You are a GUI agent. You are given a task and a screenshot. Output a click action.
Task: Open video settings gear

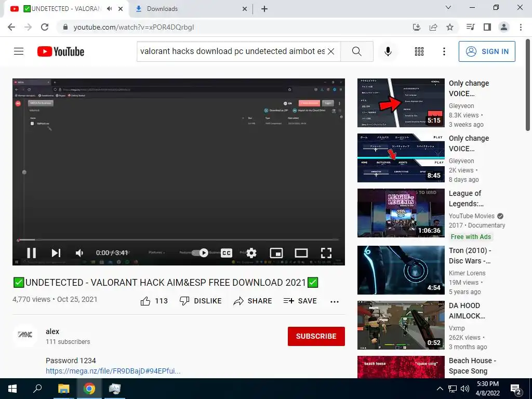[251, 253]
